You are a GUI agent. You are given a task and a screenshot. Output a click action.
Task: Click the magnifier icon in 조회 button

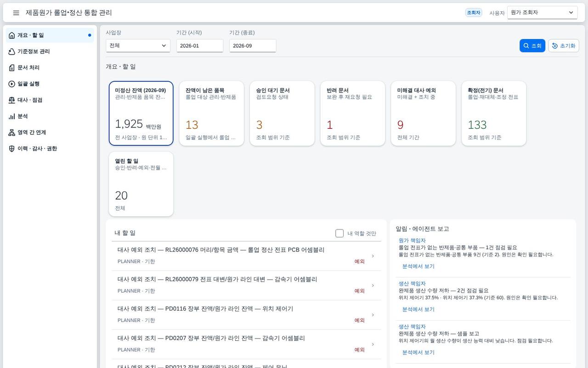(526, 46)
